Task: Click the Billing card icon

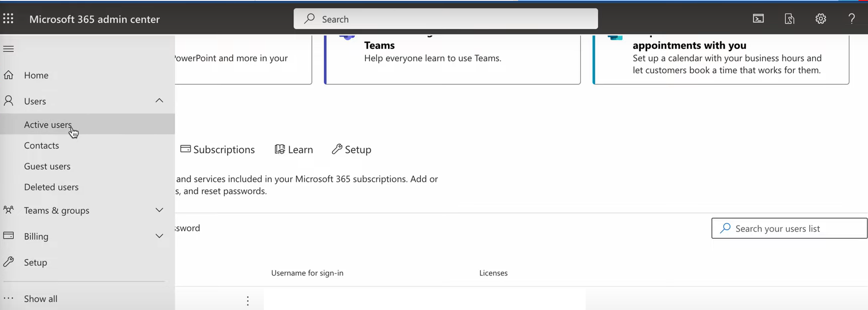Action: pyautogui.click(x=9, y=235)
